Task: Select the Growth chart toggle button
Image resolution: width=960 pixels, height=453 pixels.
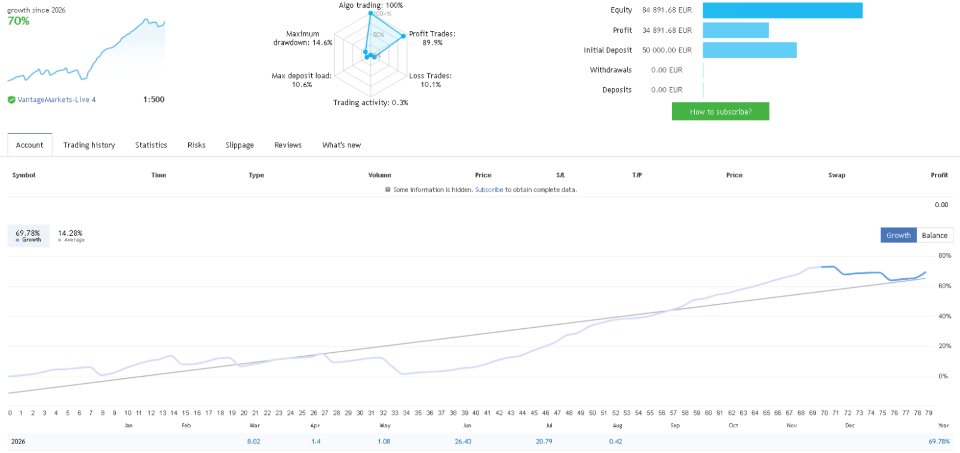Action: (x=899, y=235)
